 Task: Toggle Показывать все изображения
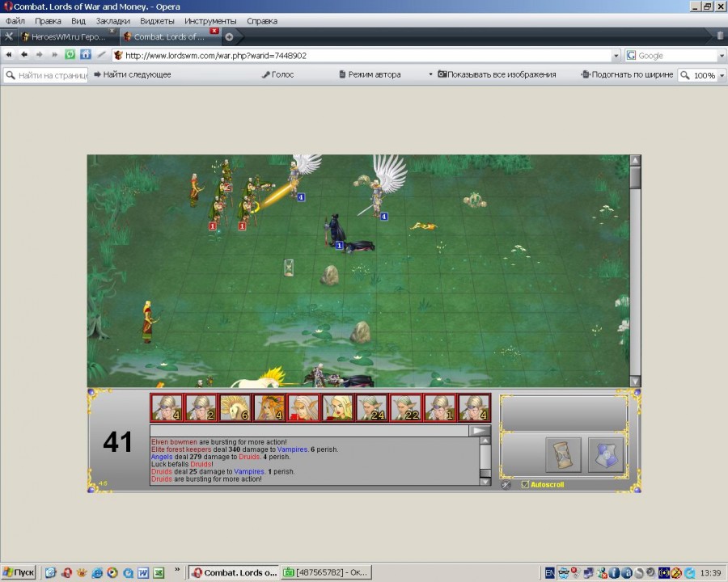tap(497, 74)
